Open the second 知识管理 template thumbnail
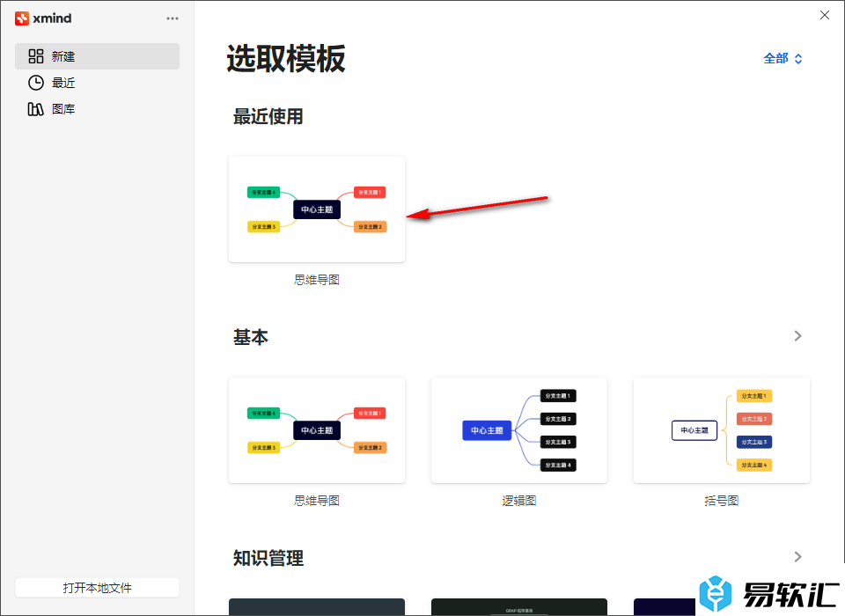This screenshot has height=616, width=845. (519, 607)
